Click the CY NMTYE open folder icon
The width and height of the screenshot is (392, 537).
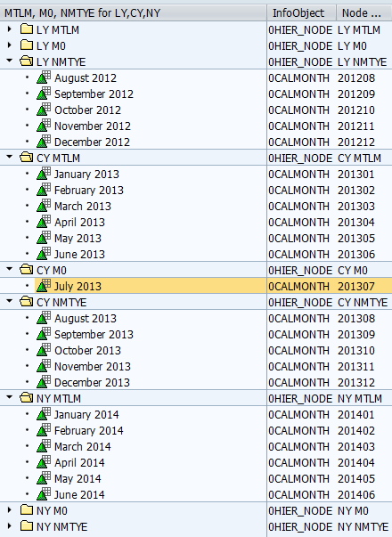pyautogui.click(x=27, y=302)
